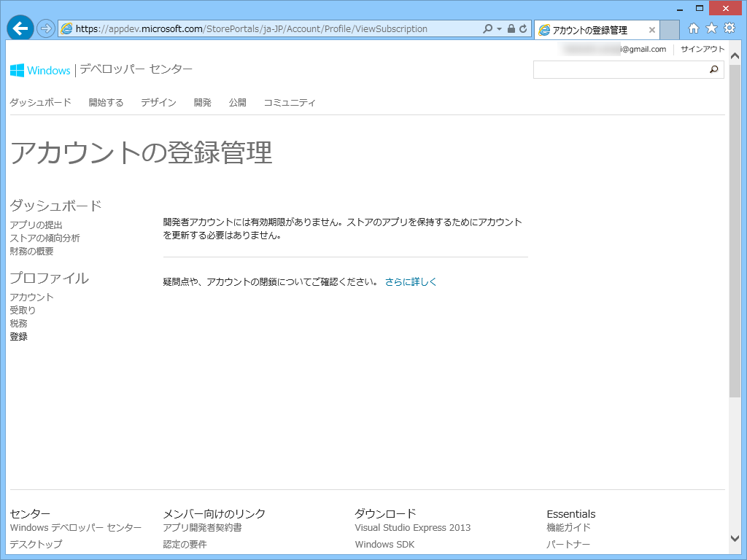Click the forward navigation arrow

(x=45, y=28)
